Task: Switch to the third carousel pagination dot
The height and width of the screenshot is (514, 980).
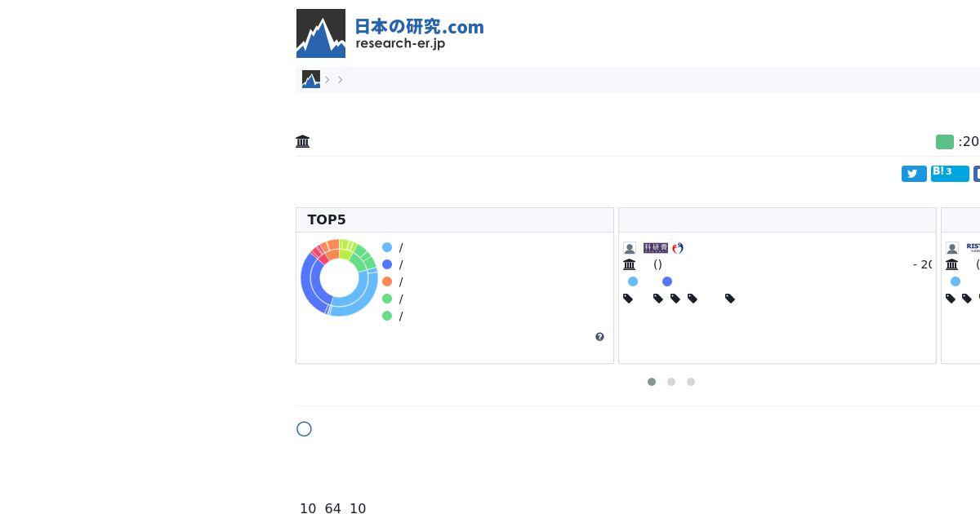Action: click(691, 382)
